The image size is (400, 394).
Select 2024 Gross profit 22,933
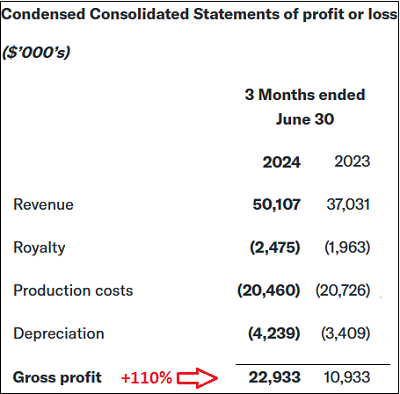click(x=275, y=377)
